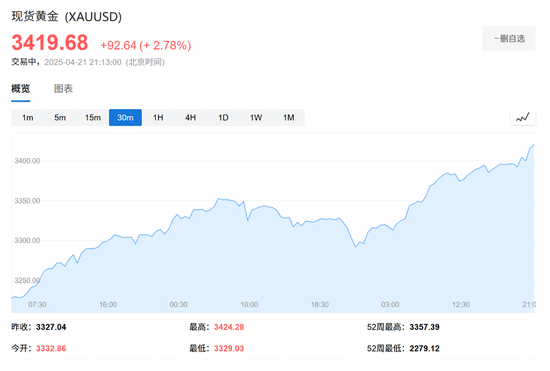
Task: Open the line chart type icon
Action: pyautogui.click(x=523, y=117)
